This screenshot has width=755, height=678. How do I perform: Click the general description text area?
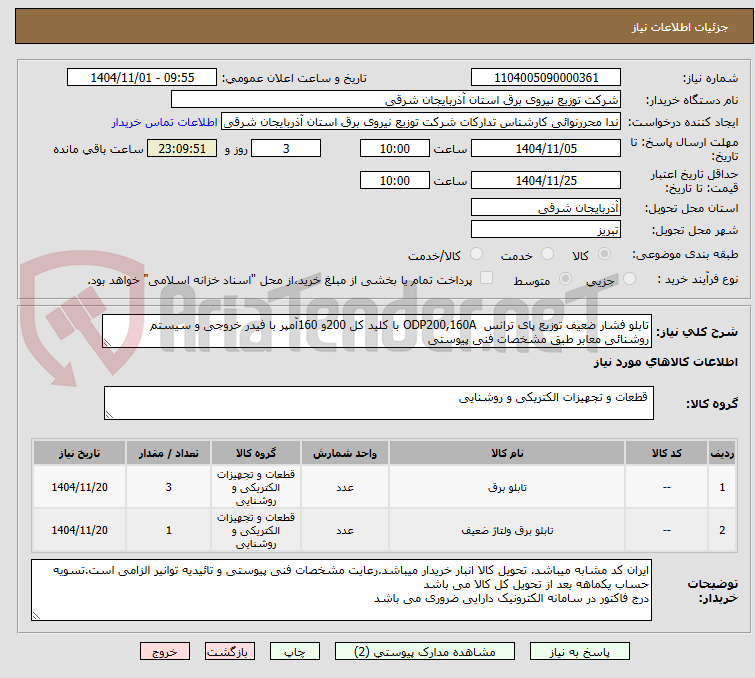pyautogui.click(x=377, y=331)
